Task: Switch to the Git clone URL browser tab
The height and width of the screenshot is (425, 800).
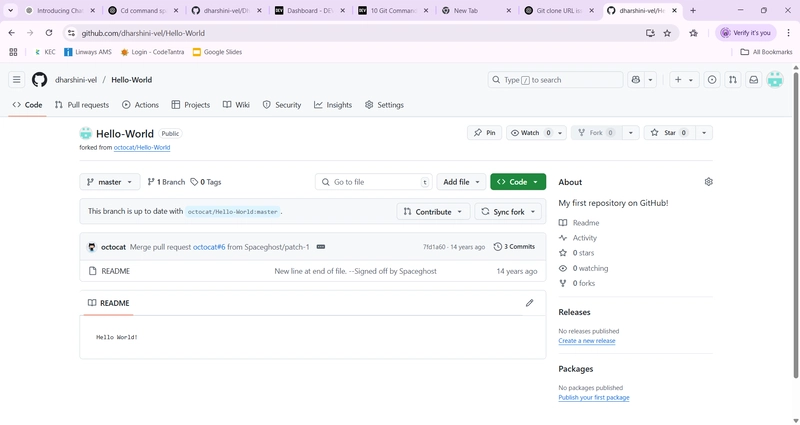Action: pyautogui.click(x=559, y=10)
